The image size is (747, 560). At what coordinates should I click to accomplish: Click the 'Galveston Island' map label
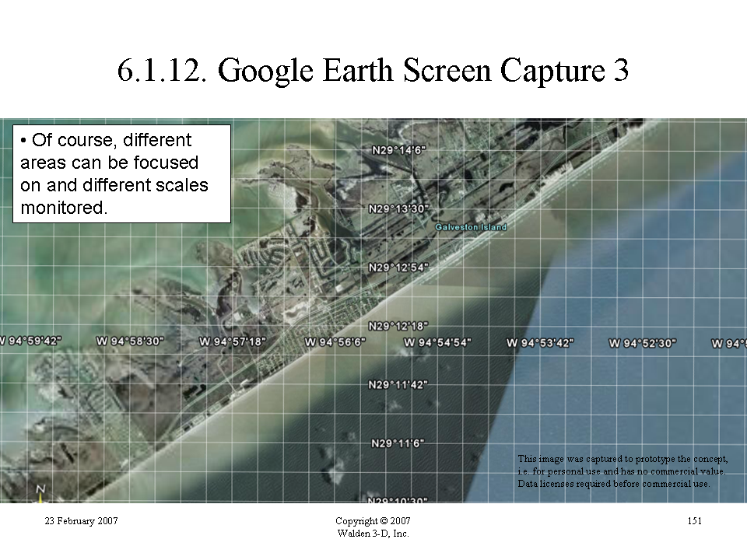(471, 227)
